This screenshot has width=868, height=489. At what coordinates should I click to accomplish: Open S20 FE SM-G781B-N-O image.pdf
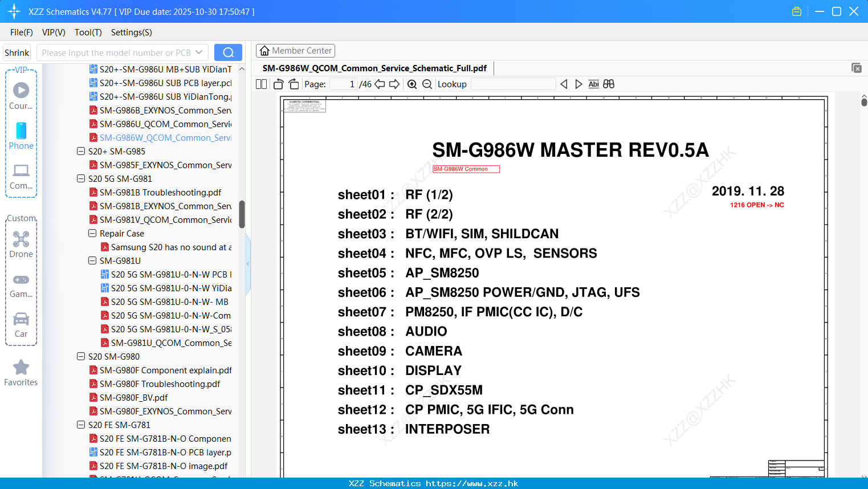coord(158,466)
